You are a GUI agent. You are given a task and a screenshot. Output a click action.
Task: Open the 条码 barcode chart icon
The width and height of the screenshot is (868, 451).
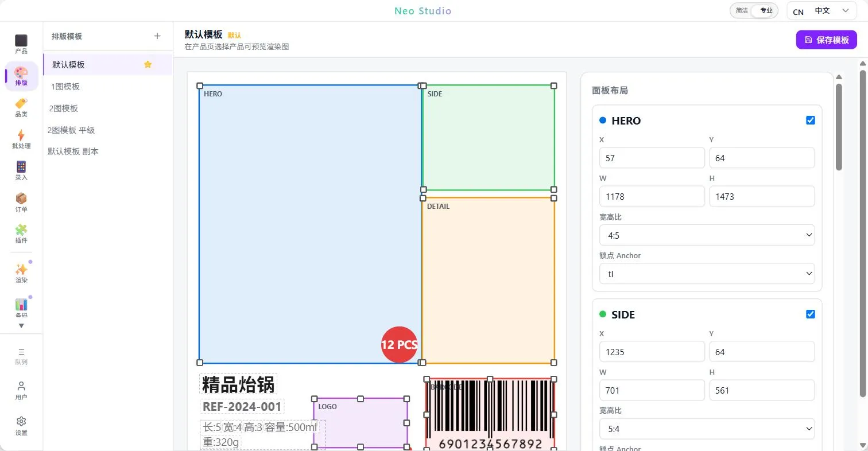coord(21,308)
